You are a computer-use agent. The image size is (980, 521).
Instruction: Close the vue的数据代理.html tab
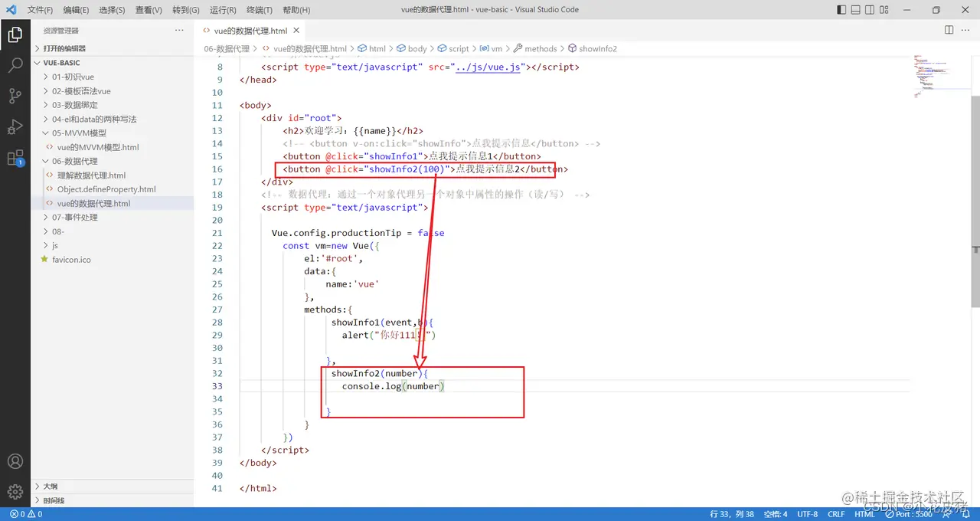click(296, 31)
